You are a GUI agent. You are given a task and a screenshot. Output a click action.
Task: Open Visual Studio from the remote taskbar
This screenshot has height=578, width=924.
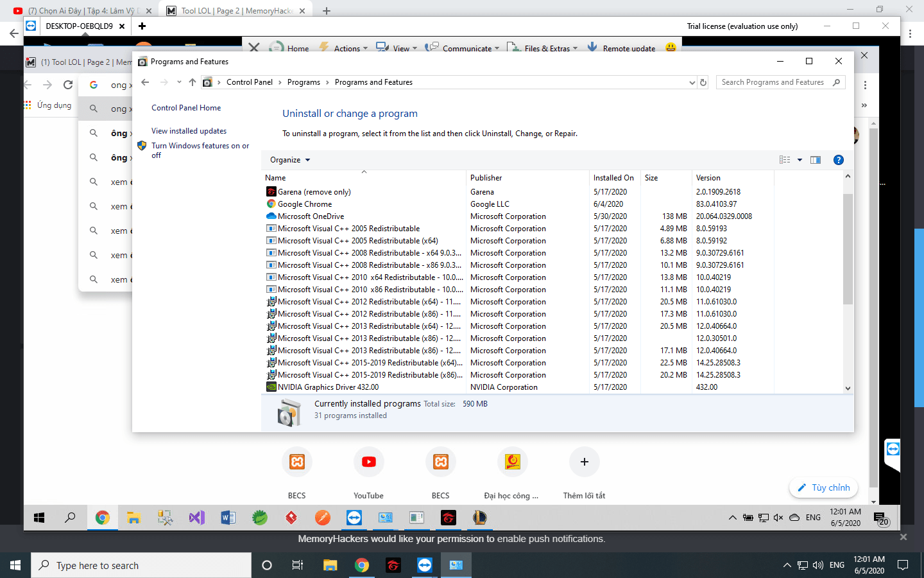click(x=196, y=518)
